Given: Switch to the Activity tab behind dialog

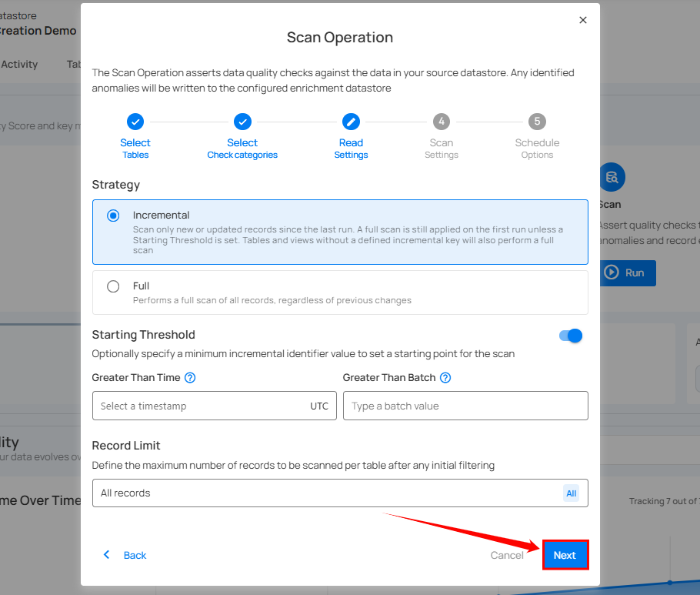Looking at the screenshot, I should click(x=19, y=65).
